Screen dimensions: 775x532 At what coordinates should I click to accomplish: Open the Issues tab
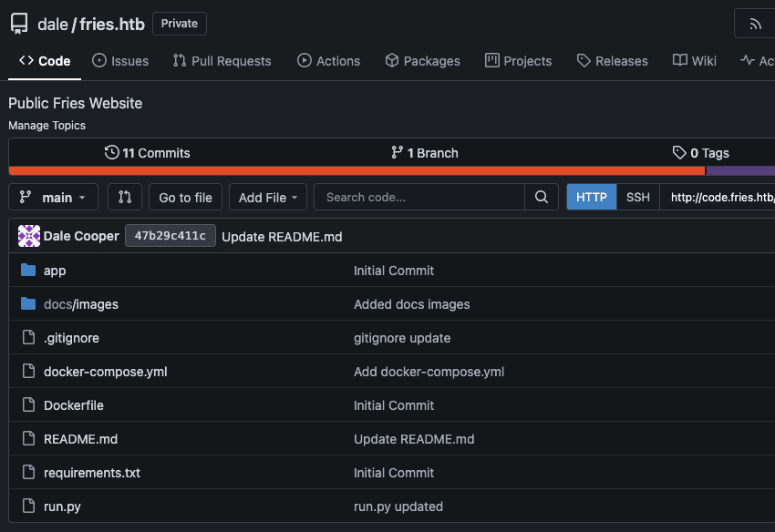pyautogui.click(x=120, y=61)
